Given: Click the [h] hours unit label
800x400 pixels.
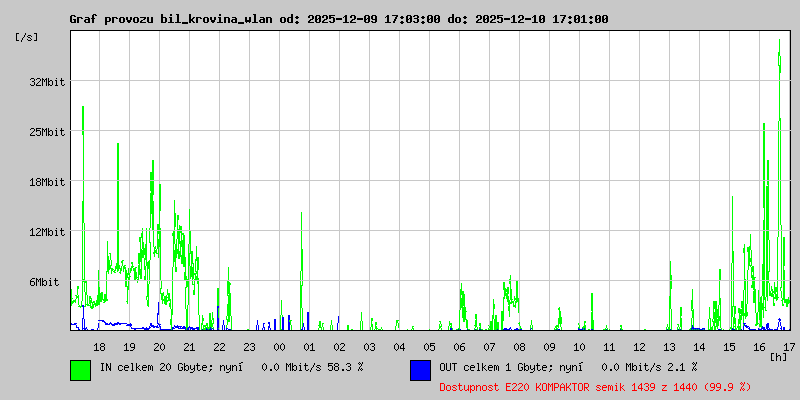Looking at the screenshot, I should (x=778, y=356).
